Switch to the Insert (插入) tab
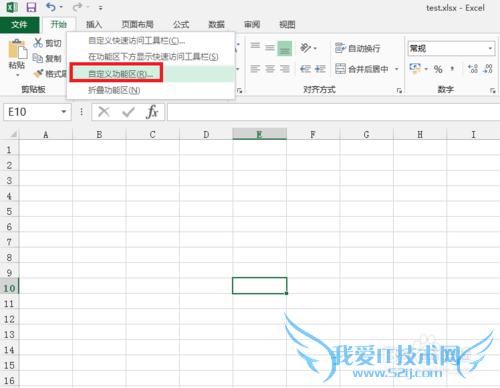 pyautogui.click(x=94, y=24)
